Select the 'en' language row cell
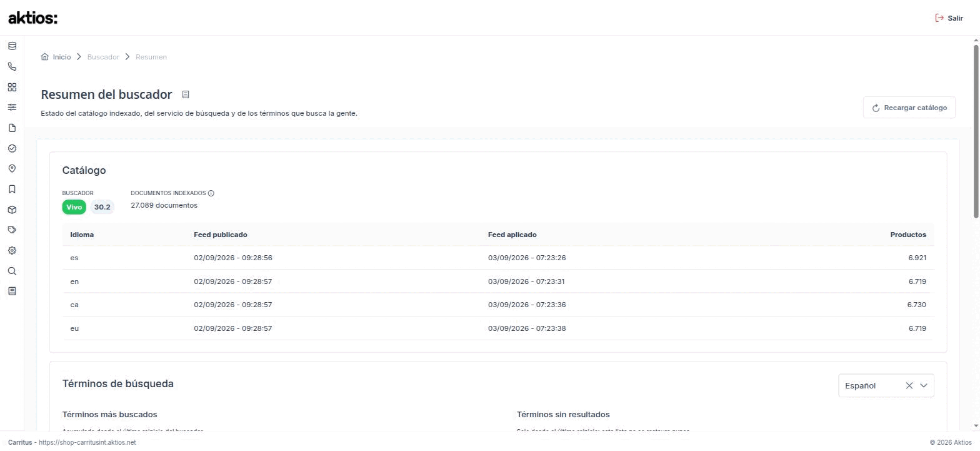This screenshot has width=980, height=451. pyautogui.click(x=74, y=281)
